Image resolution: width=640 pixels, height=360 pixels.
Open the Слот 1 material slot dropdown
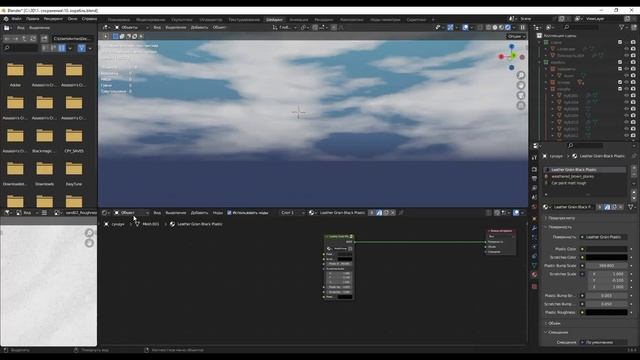point(293,213)
